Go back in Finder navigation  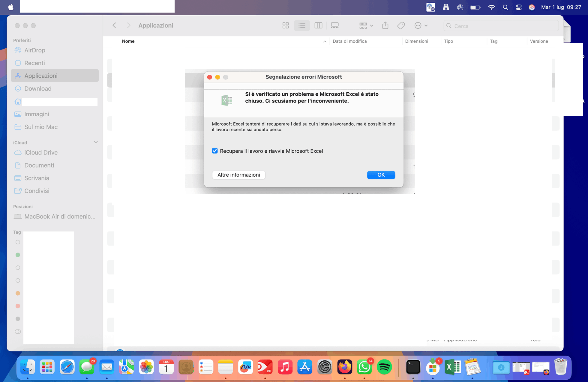point(114,25)
